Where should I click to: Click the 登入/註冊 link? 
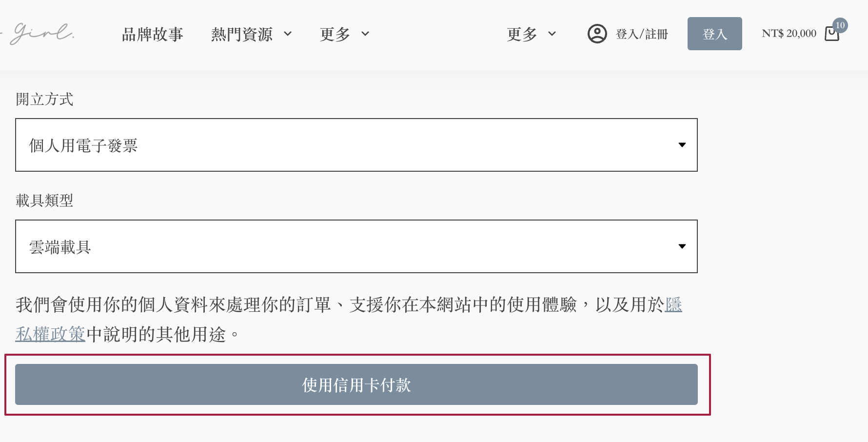641,34
